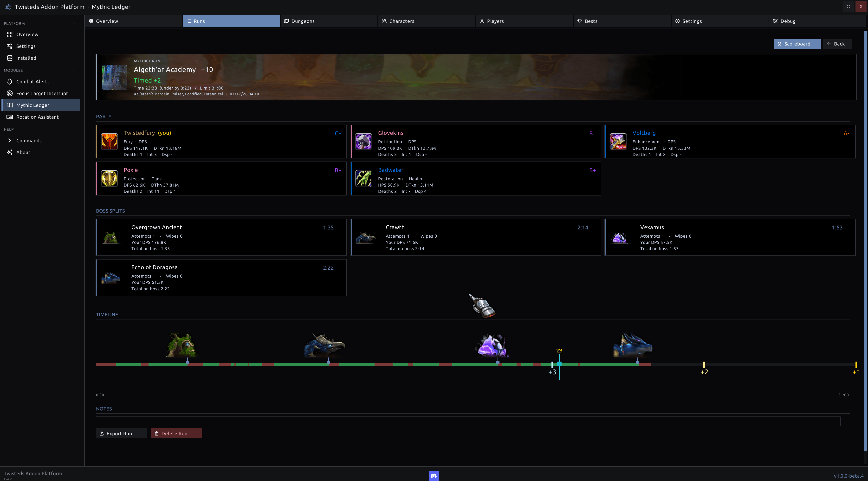This screenshot has width=868, height=481.
Task: Click the Algeth'ar Academy dungeon thumbnail
Action: (x=115, y=77)
